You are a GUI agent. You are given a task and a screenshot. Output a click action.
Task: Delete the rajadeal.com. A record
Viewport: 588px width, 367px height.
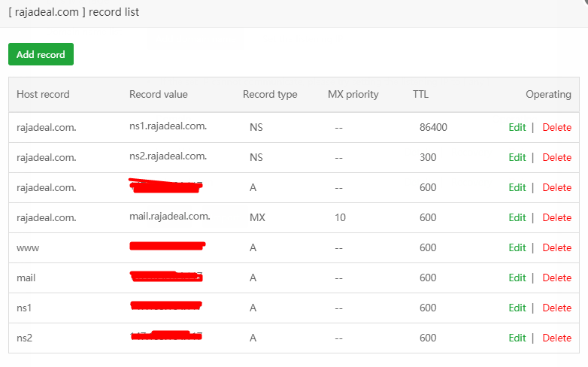click(x=556, y=187)
